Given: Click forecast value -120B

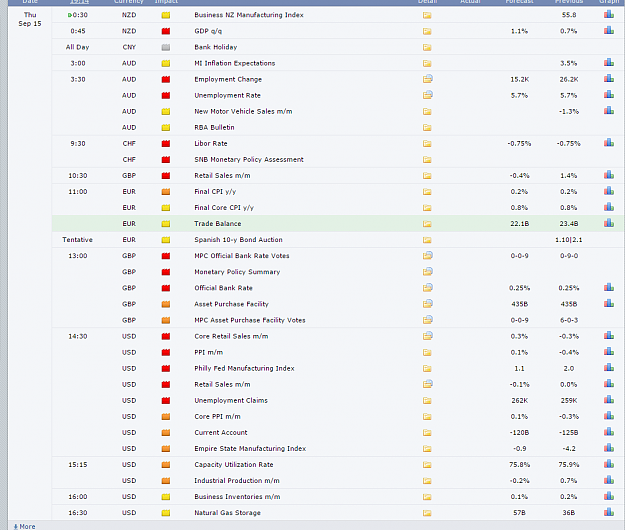Looking at the screenshot, I should point(520,432).
